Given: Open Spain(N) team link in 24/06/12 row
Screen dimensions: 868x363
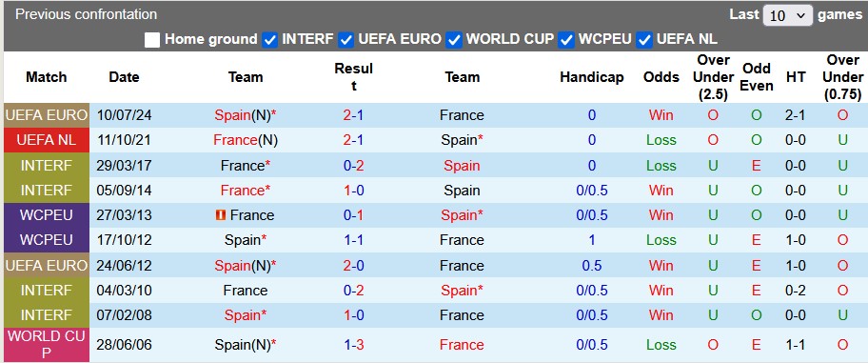Looking at the screenshot, I should (246, 266).
